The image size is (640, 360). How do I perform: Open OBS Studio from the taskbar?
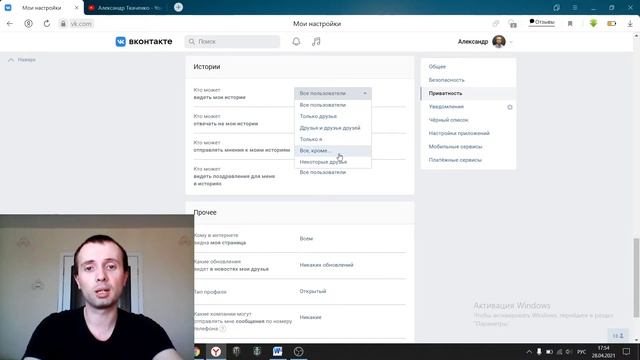(298, 351)
